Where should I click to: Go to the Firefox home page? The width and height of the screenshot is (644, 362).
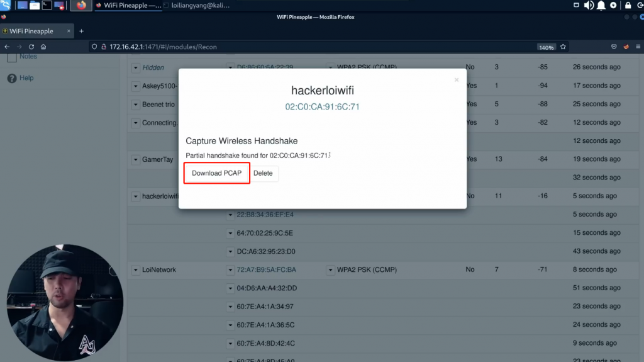coord(43,47)
